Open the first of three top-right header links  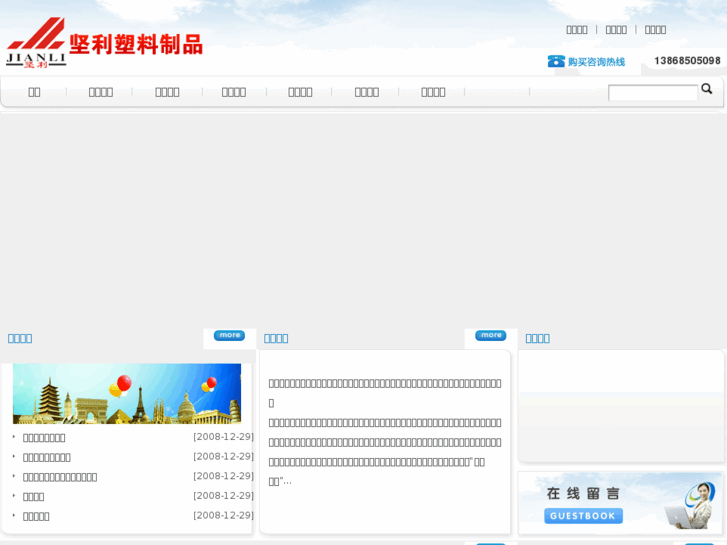(577, 30)
